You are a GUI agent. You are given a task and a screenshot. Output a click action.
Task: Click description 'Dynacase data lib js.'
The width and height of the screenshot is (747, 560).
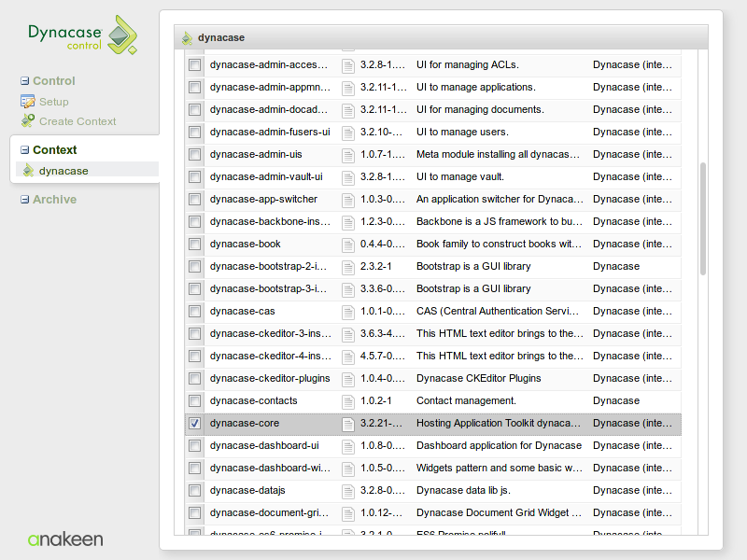pyautogui.click(x=463, y=490)
